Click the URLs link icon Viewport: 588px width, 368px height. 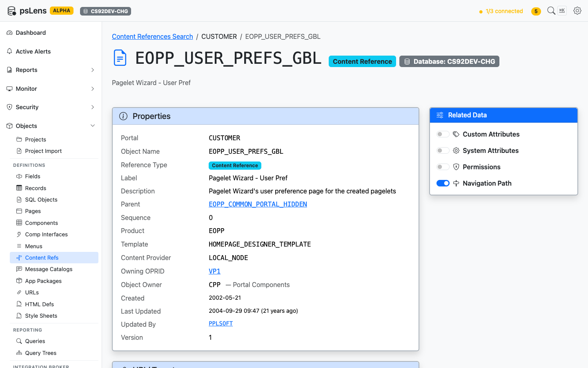coord(19,292)
